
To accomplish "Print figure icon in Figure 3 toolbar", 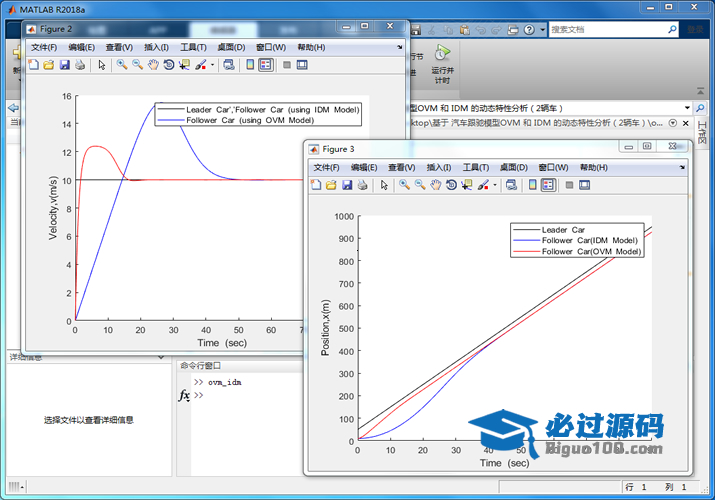I will click(363, 185).
